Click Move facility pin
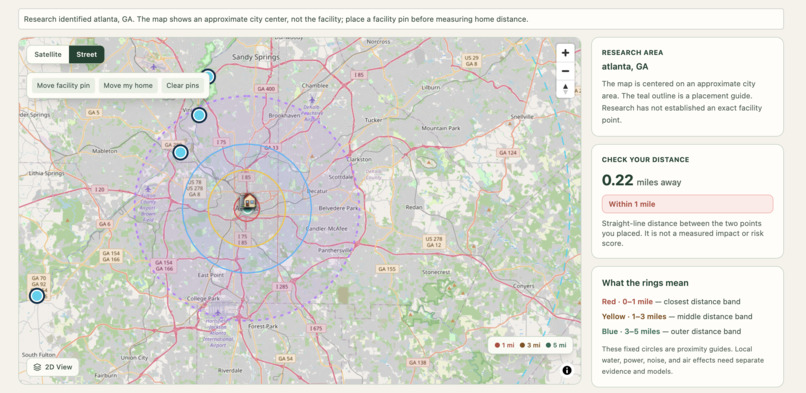This screenshot has width=806, height=393. point(63,86)
